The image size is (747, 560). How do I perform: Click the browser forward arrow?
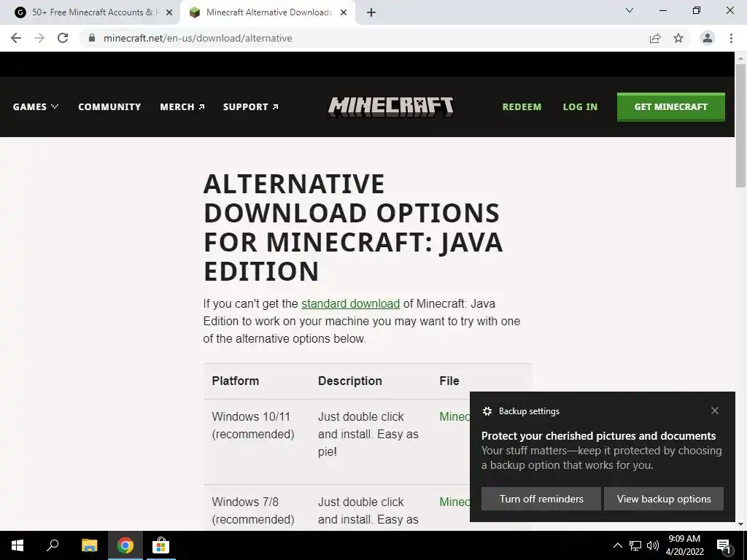coord(39,38)
